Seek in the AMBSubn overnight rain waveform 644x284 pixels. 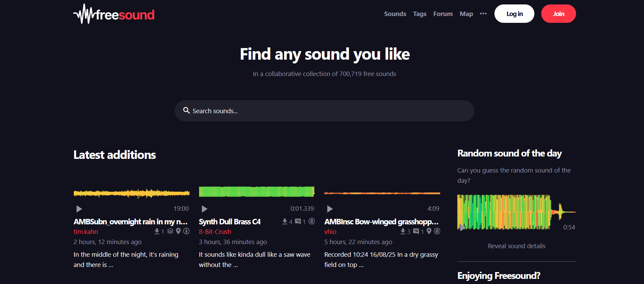(131, 193)
